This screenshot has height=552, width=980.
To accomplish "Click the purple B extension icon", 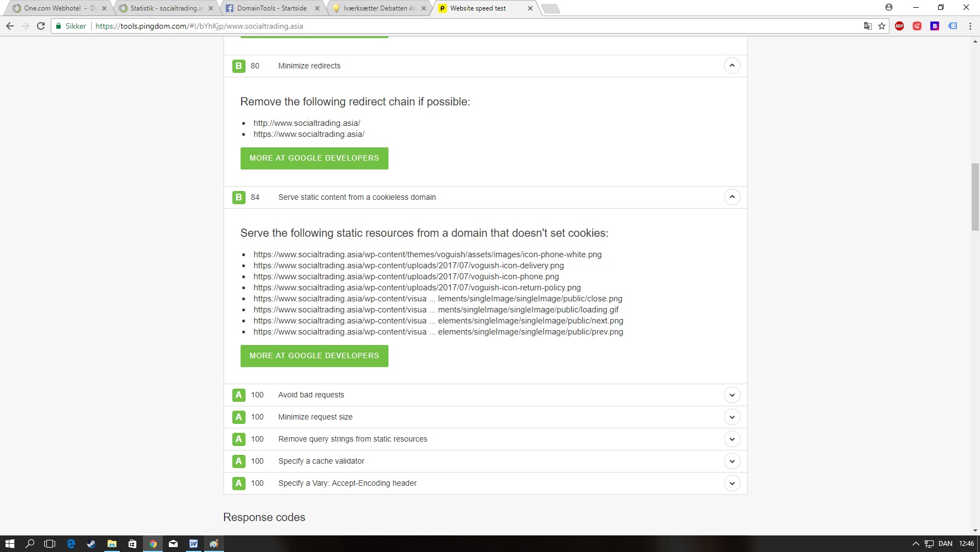I will pos(935,26).
